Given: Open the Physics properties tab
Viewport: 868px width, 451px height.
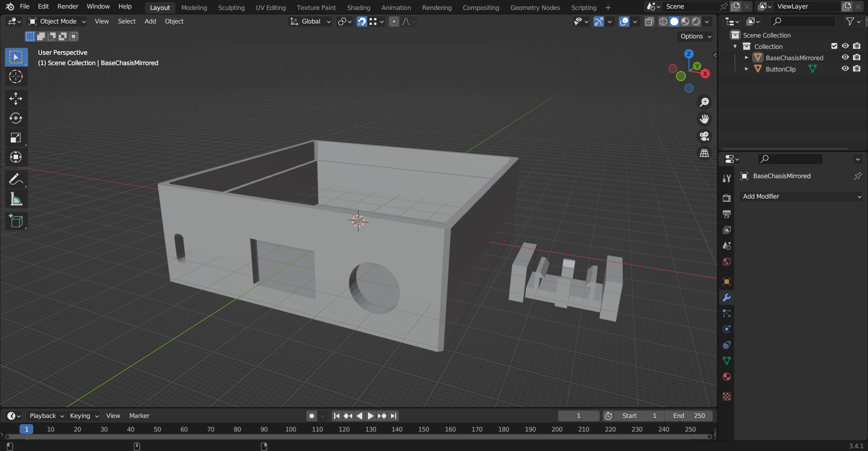Looking at the screenshot, I should [x=726, y=329].
